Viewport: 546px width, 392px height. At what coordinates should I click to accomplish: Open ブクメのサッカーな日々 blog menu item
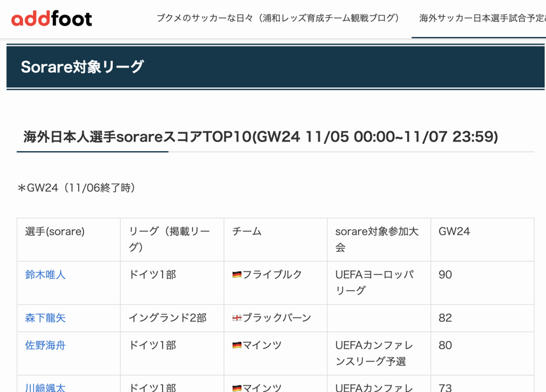coord(278,18)
